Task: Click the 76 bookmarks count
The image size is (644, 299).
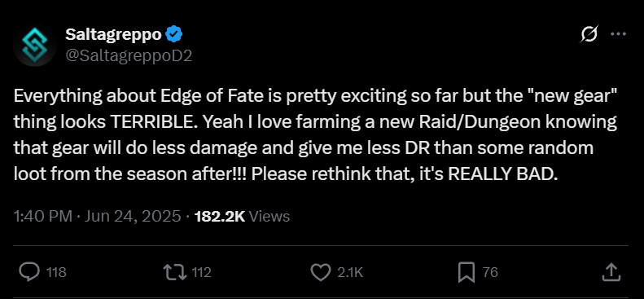Action: point(490,272)
